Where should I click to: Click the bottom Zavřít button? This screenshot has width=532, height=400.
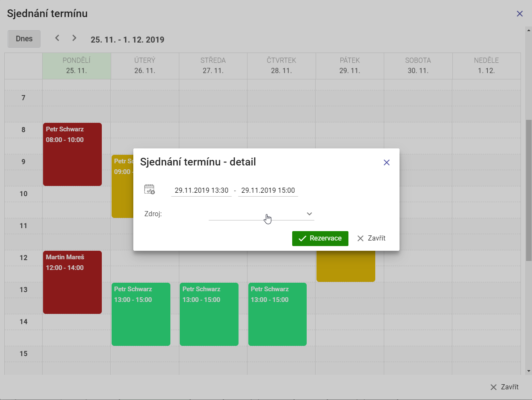click(504, 387)
